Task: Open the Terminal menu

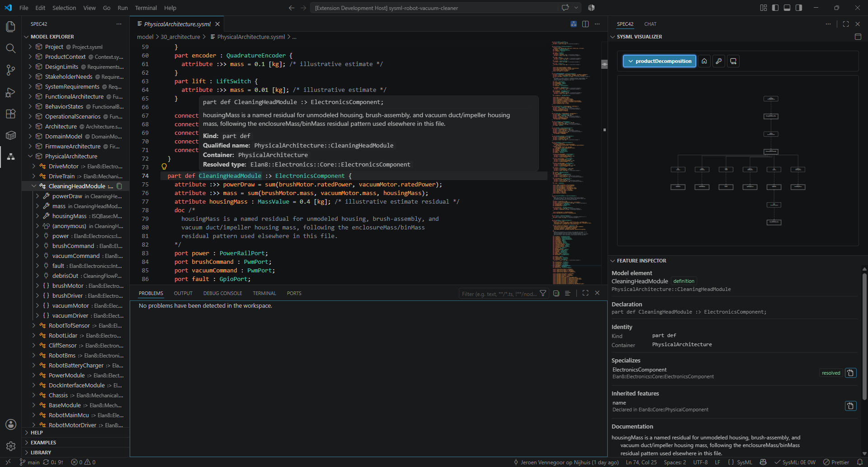Action: [x=146, y=8]
